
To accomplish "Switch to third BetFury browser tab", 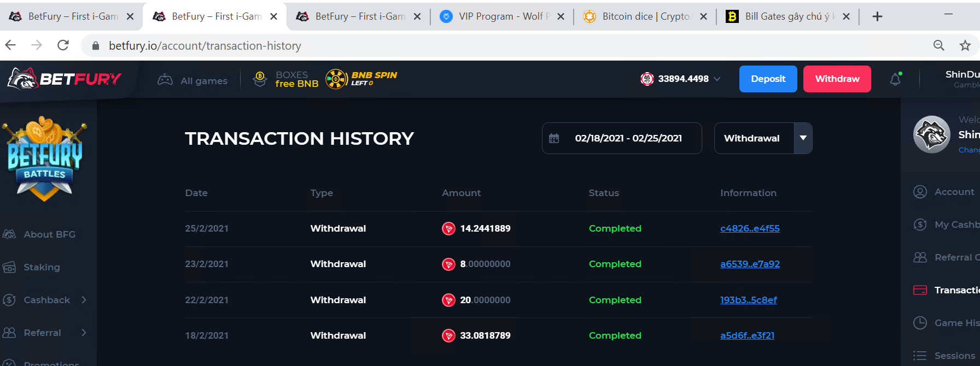I will point(358,16).
